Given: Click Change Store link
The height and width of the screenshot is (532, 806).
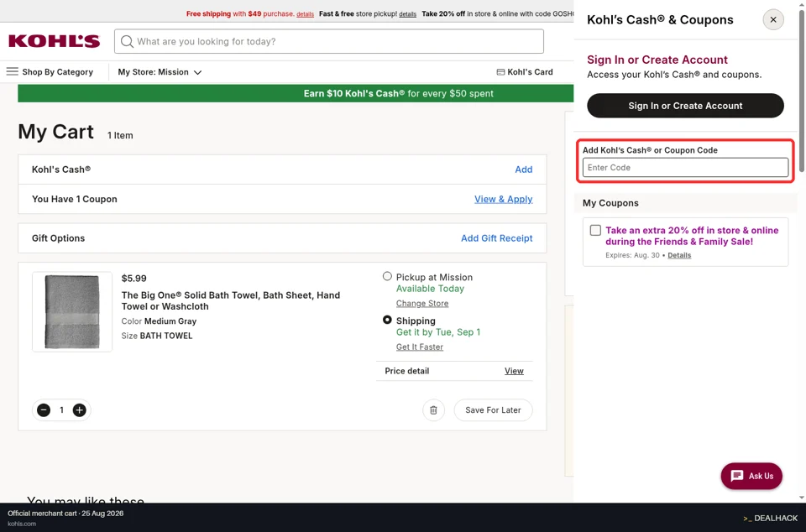Looking at the screenshot, I should coord(422,304).
